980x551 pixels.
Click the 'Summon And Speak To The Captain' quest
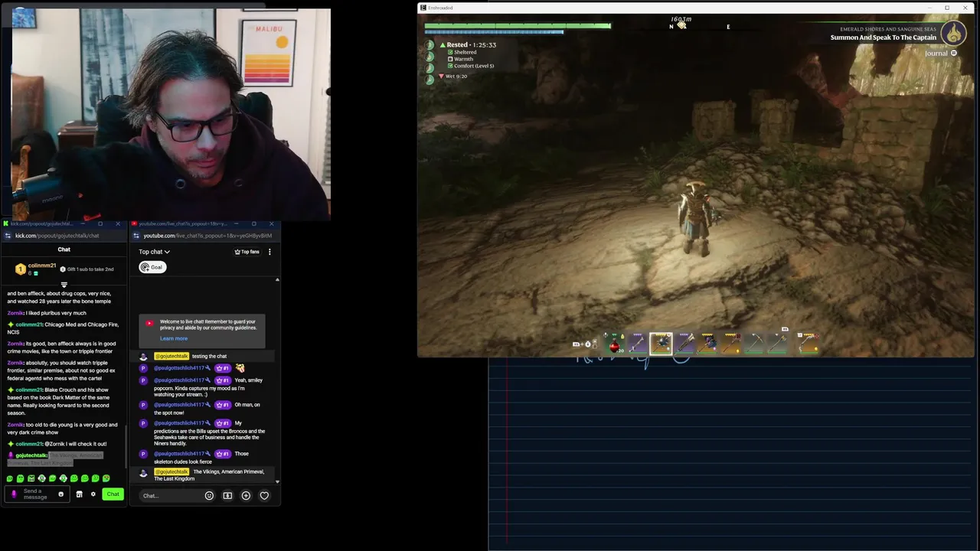(x=884, y=37)
